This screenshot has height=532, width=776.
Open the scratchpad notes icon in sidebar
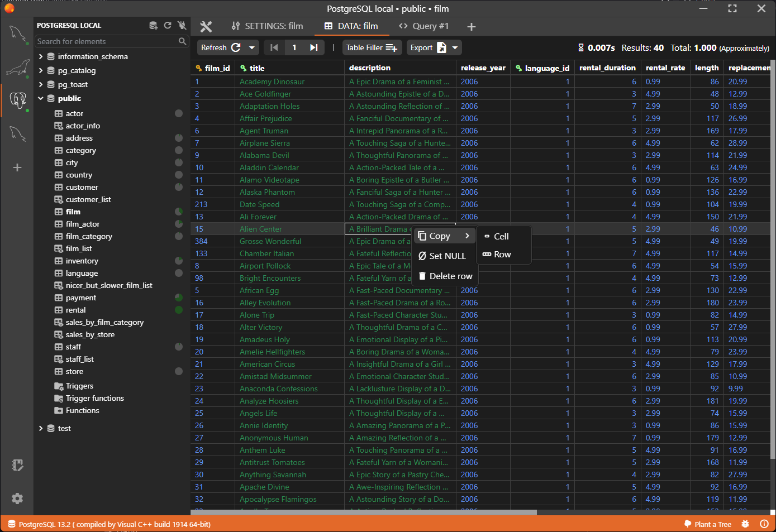click(x=17, y=465)
